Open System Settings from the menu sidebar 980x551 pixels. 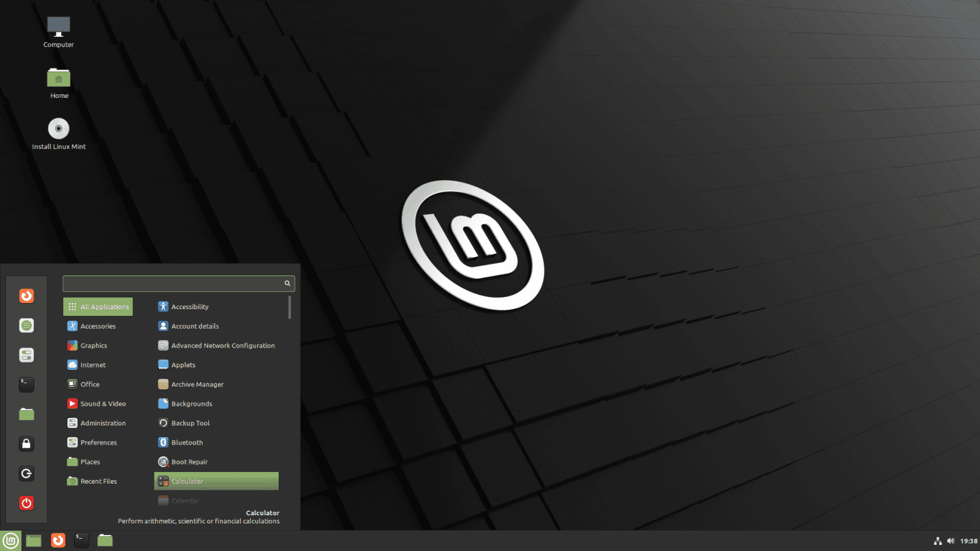coord(26,355)
